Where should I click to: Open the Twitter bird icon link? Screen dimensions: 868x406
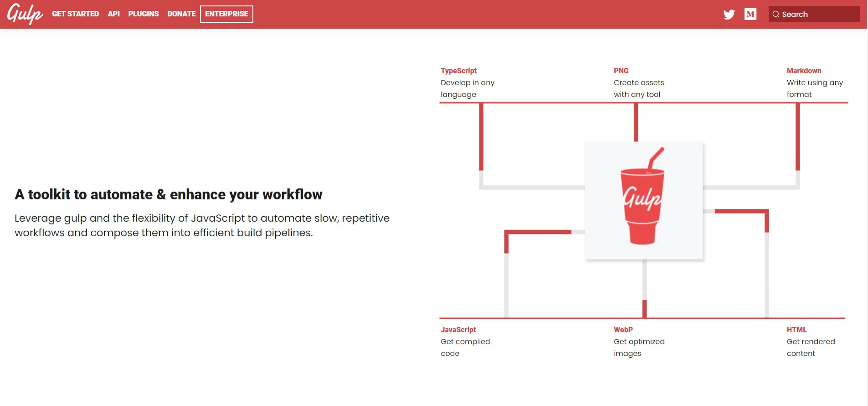tap(729, 14)
